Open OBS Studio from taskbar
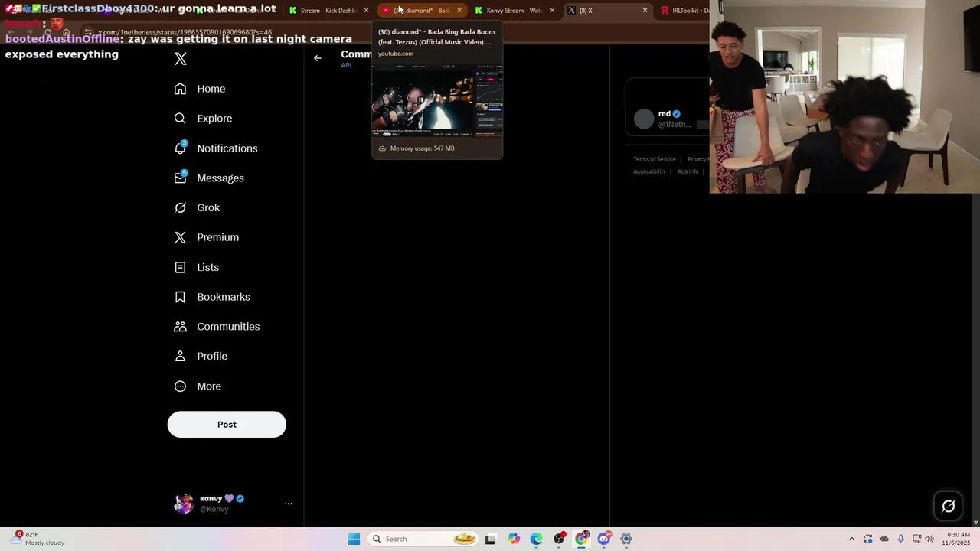The width and height of the screenshot is (980, 551). [559, 539]
